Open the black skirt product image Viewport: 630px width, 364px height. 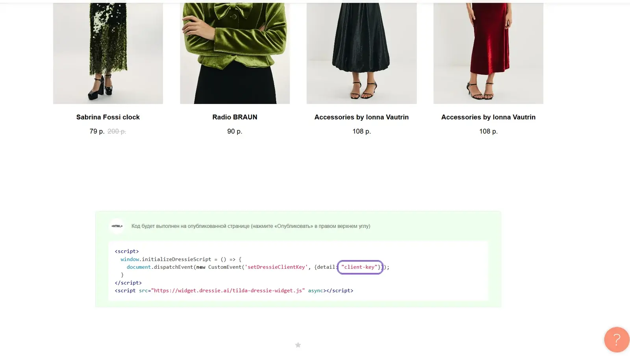coord(361,53)
